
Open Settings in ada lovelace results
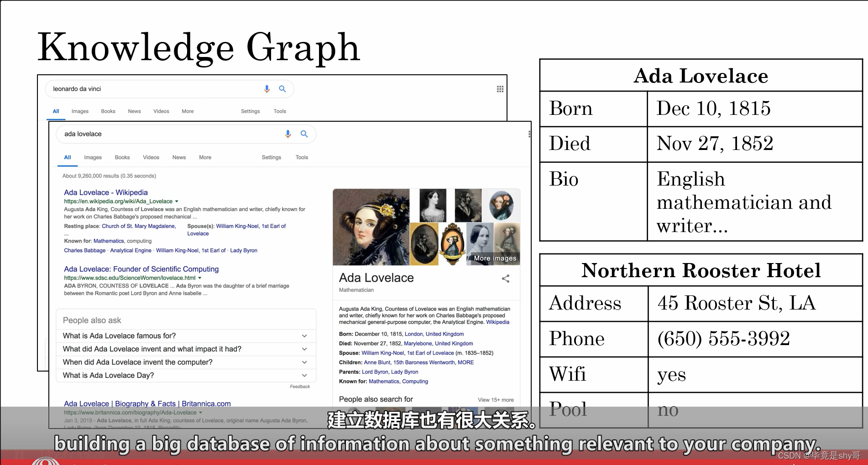coord(272,157)
